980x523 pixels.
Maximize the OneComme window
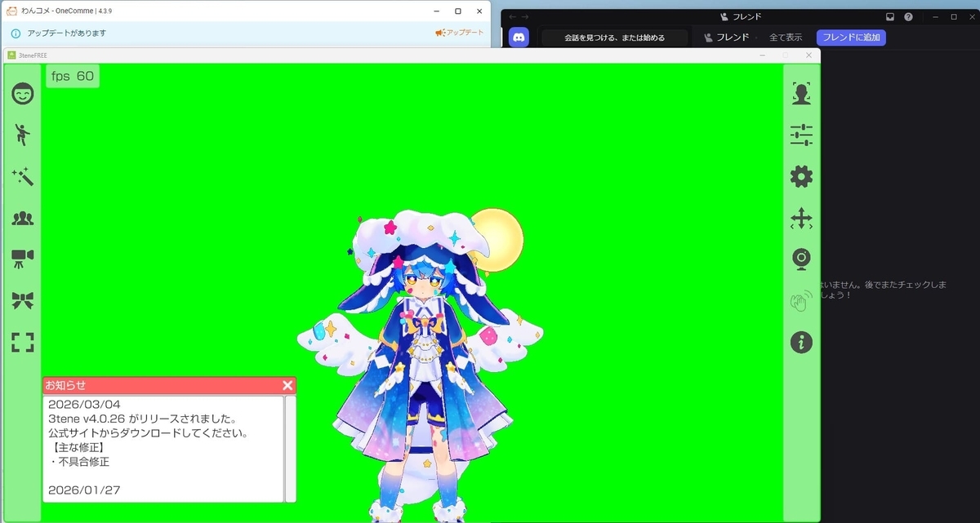click(458, 11)
